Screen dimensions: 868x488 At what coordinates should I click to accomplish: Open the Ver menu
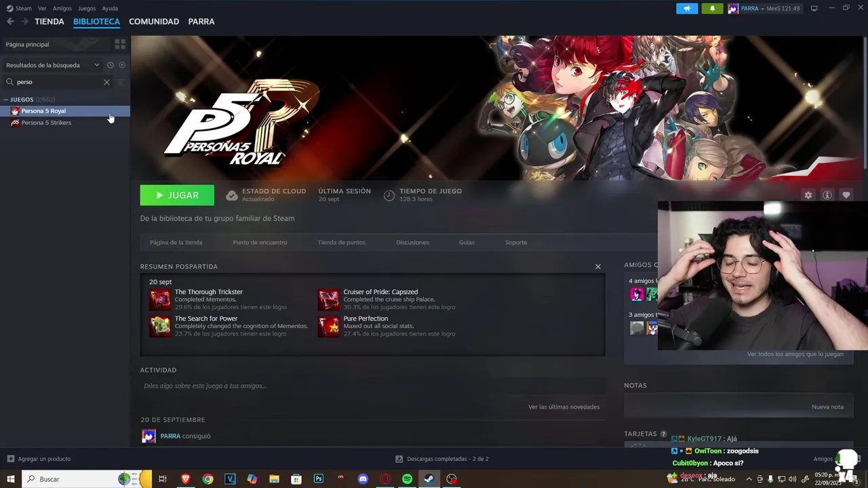click(x=42, y=8)
